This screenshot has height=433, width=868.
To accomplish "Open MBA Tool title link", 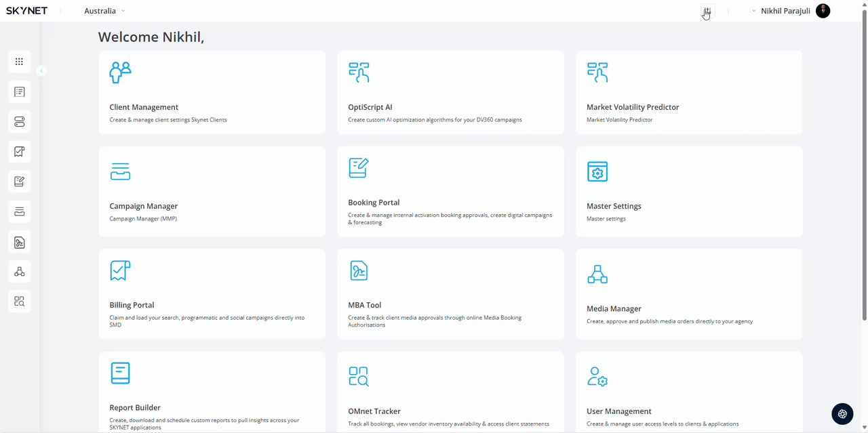I will (365, 305).
